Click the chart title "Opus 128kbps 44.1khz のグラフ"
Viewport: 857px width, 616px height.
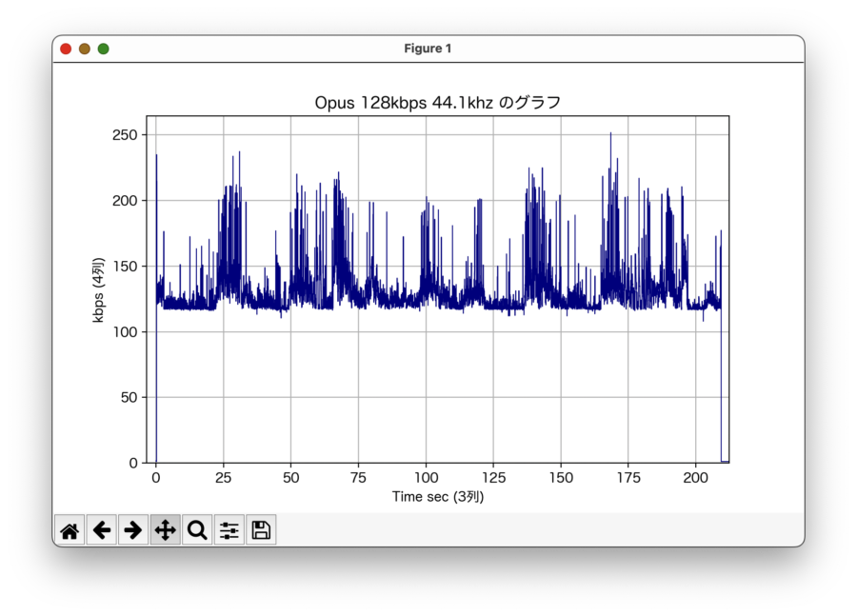coord(438,103)
